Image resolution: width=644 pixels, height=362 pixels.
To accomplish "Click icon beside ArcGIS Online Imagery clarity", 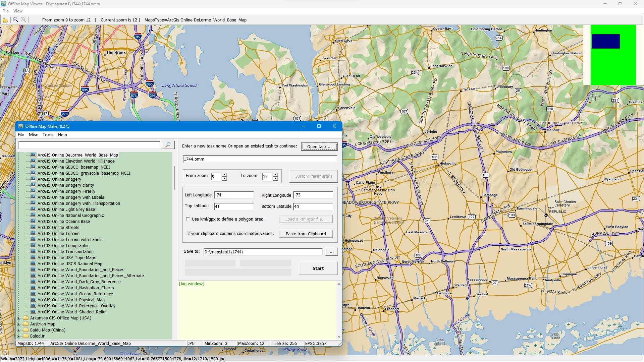I will point(33,185).
